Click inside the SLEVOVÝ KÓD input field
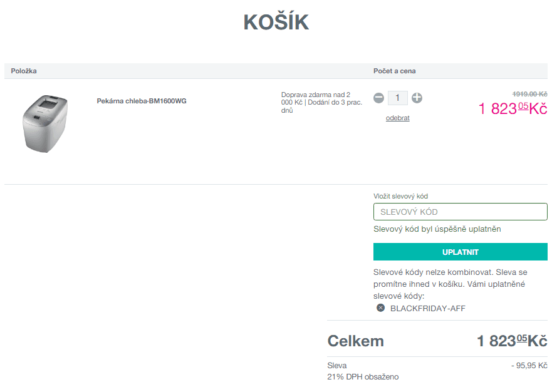552x392 pixels. 460,211
